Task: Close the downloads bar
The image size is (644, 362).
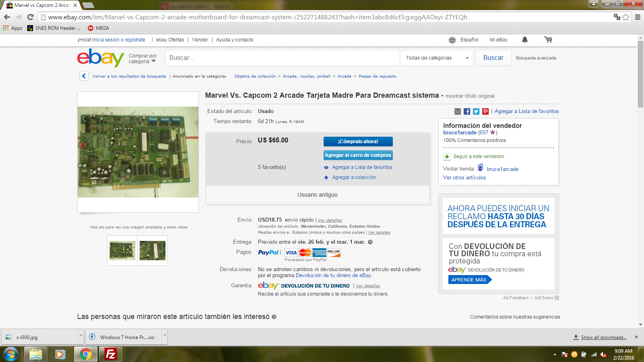Action: (636, 337)
